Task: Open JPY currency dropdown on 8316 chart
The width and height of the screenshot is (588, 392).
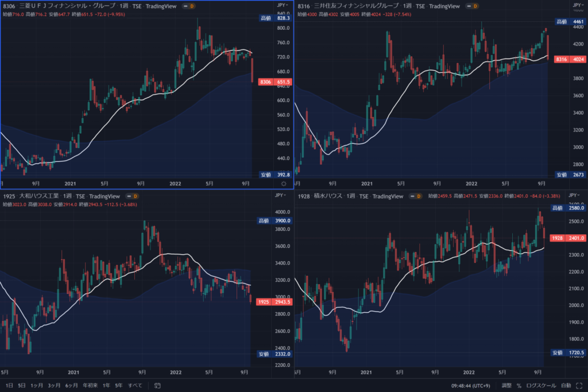Action: (x=578, y=5)
